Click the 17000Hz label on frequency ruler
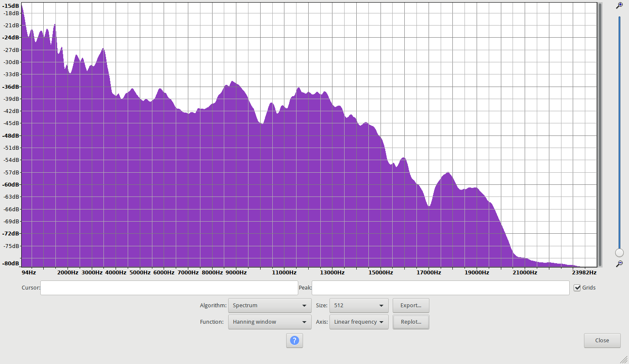 click(x=429, y=273)
